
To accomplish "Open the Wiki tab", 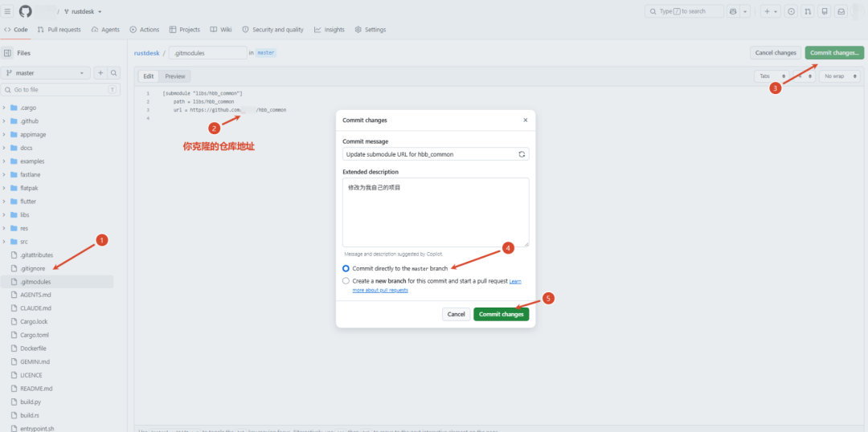I will click(221, 30).
